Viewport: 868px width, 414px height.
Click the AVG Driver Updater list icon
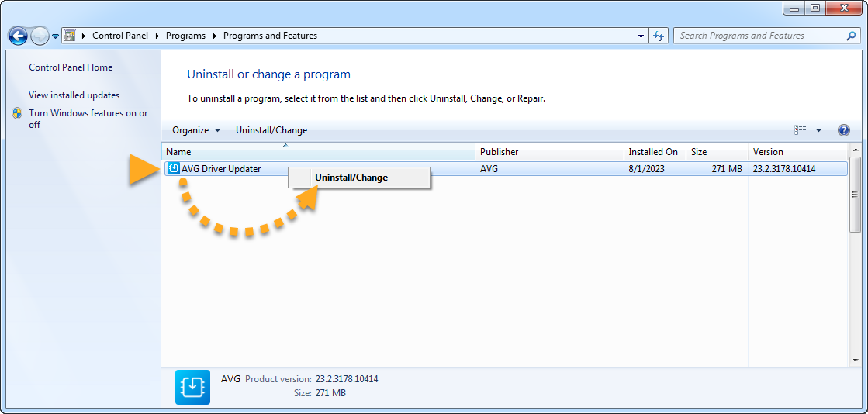click(174, 168)
